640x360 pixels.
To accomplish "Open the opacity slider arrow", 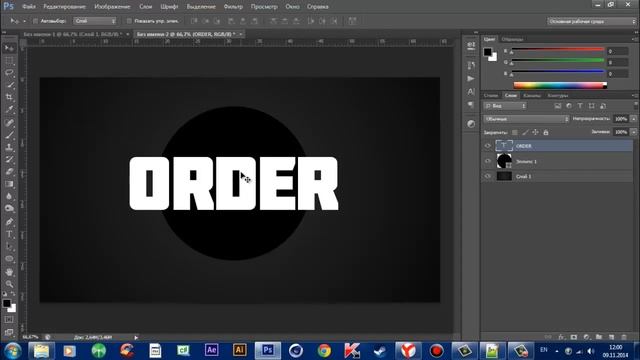I will 633,119.
